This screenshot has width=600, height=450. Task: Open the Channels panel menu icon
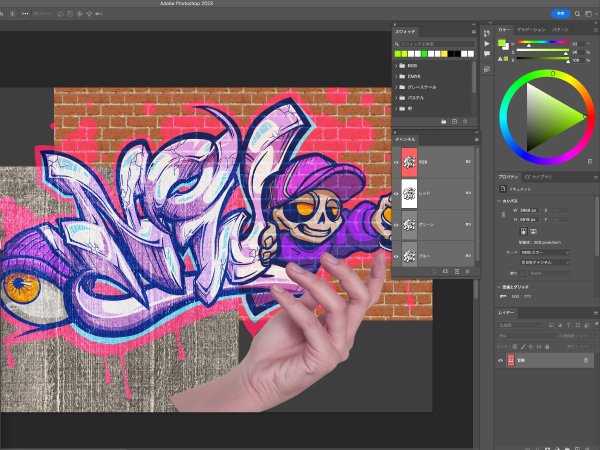click(476, 140)
